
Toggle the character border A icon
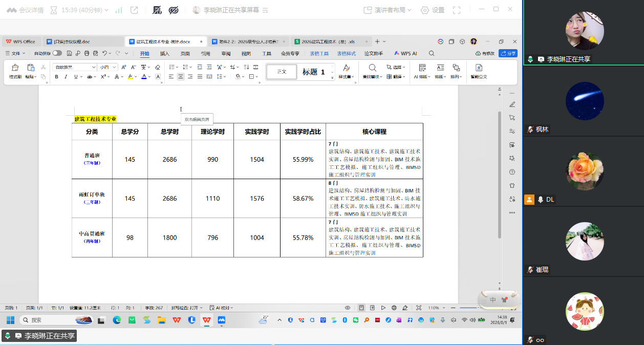(x=158, y=77)
